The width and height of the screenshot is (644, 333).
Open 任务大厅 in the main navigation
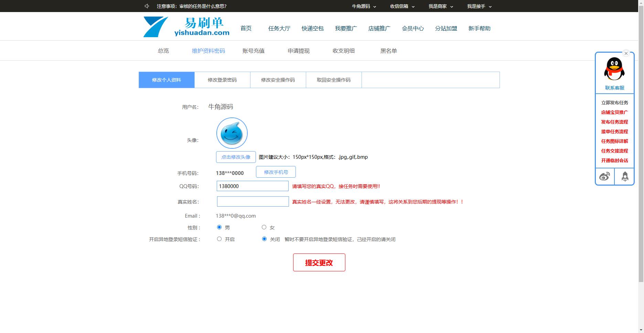[279, 29]
